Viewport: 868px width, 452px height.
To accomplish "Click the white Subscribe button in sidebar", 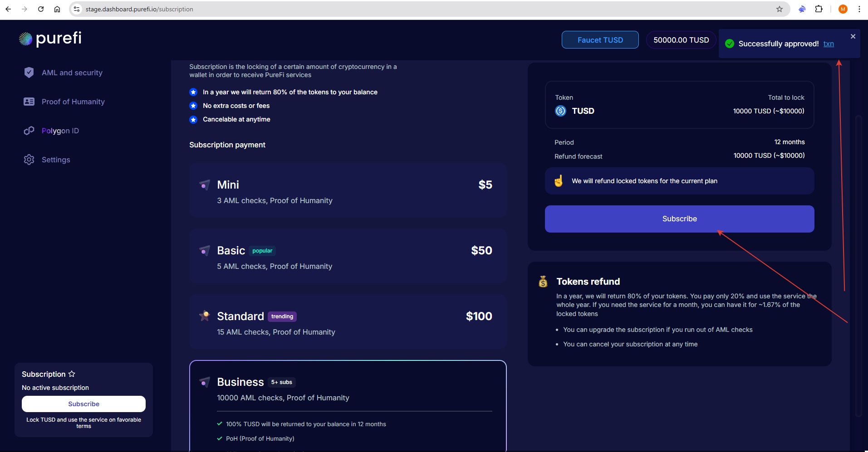I will (83, 404).
